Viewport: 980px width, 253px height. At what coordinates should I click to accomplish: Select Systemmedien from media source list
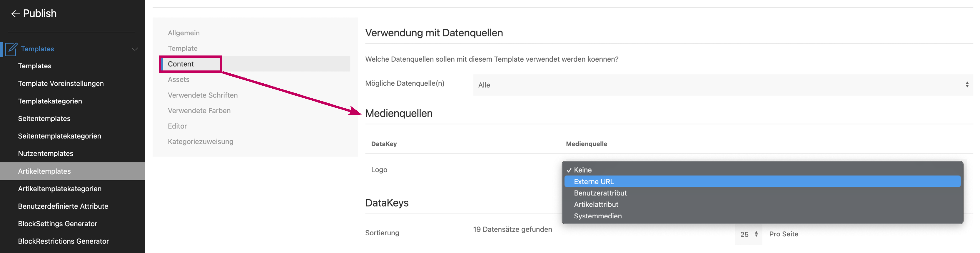coord(597,216)
